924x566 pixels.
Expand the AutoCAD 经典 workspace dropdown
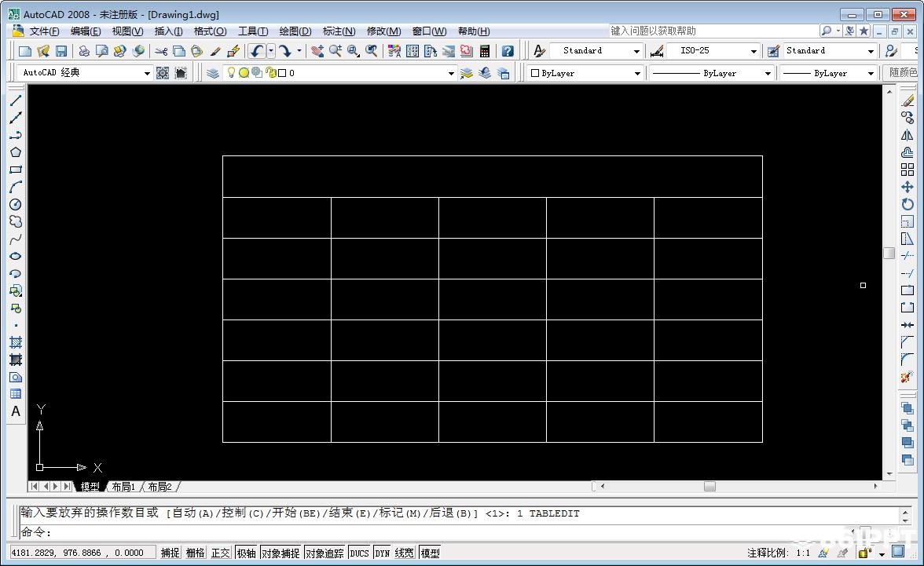point(147,73)
